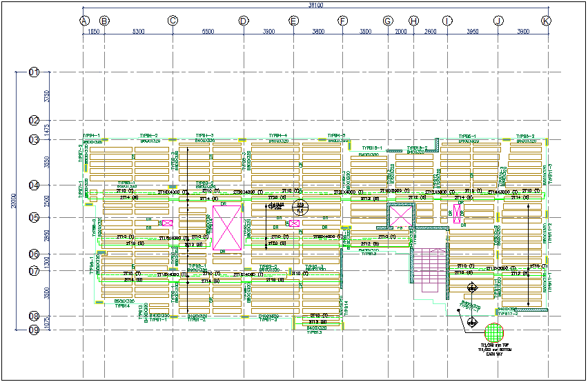Click the 5300 dimension between B and C
Viewport: 588px width, 382px height.
click(139, 32)
